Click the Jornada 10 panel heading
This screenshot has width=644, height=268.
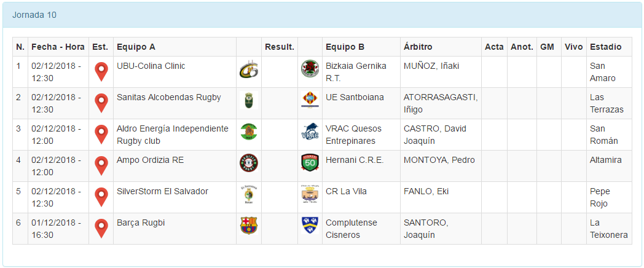34,15
